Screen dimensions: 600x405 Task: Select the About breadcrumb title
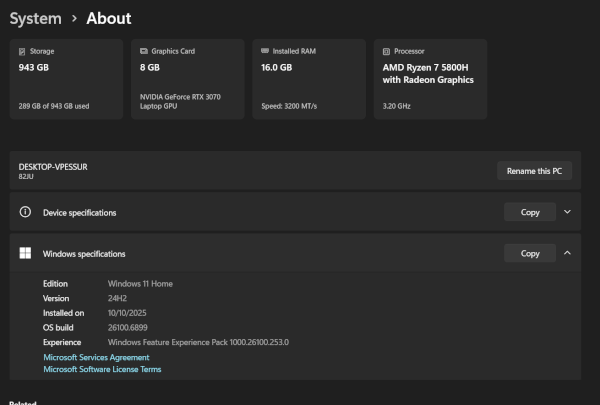[108, 18]
